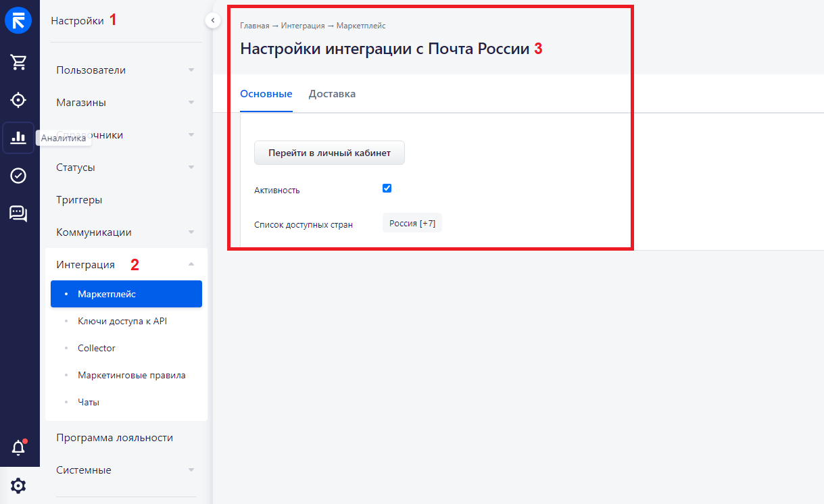Click the Настройки sidebar heading

coord(78,21)
